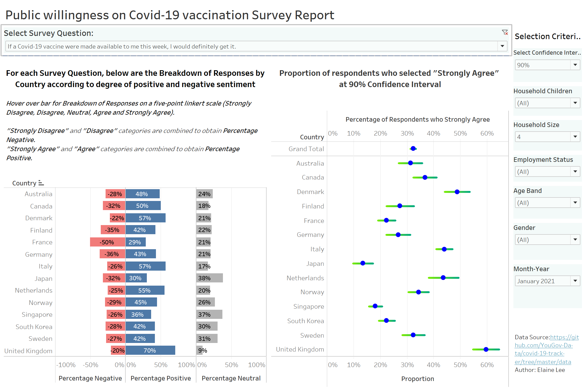Select Japan's 38% neutral bar
586x392 pixels.
pyautogui.click(x=209, y=278)
